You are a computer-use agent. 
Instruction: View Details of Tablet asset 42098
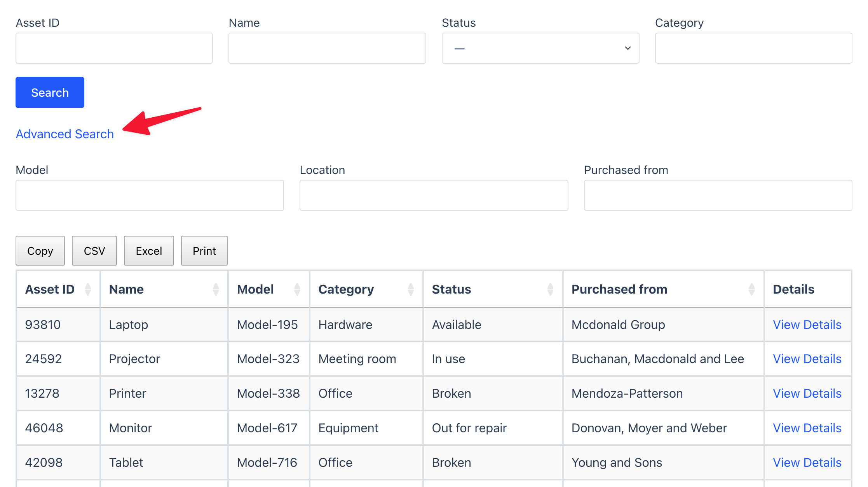pyautogui.click(x=807, y=463)
